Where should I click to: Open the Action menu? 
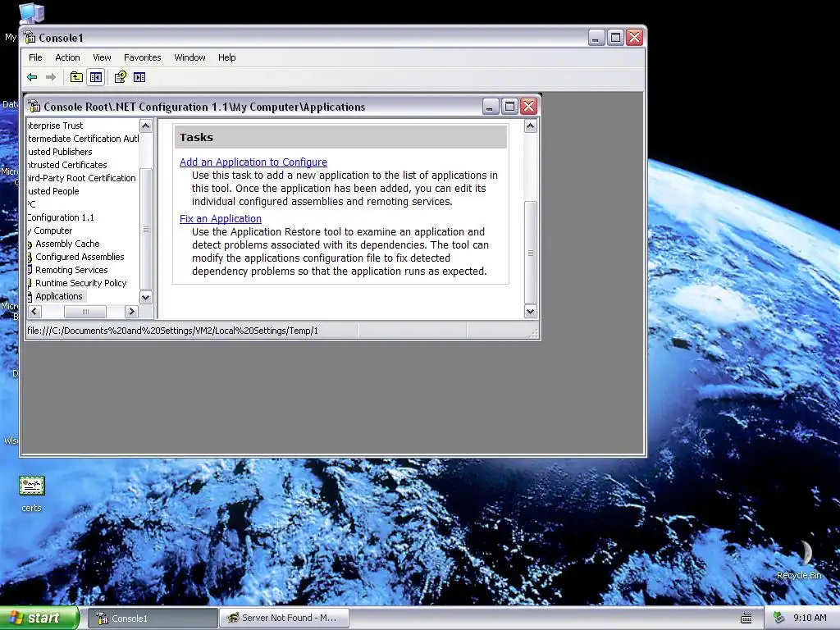coord(67,57)
